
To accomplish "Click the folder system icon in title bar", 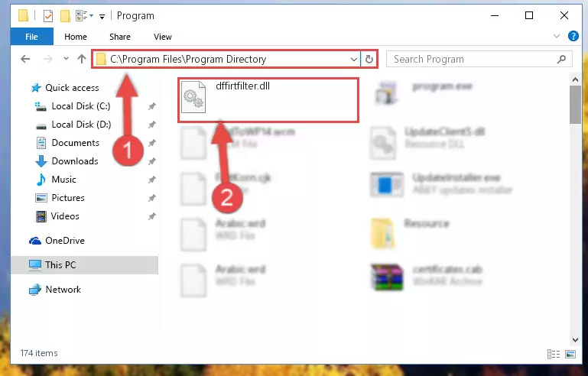I will (24, 16).
